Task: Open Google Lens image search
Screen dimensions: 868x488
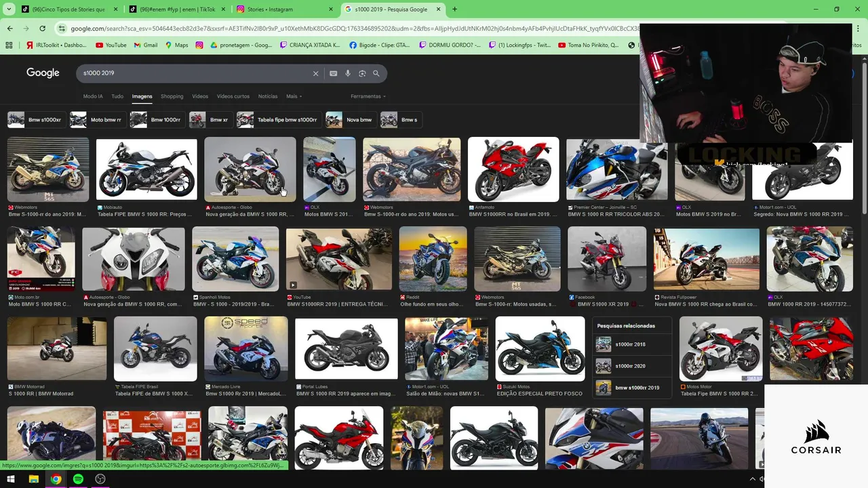Action: point(362,73)
